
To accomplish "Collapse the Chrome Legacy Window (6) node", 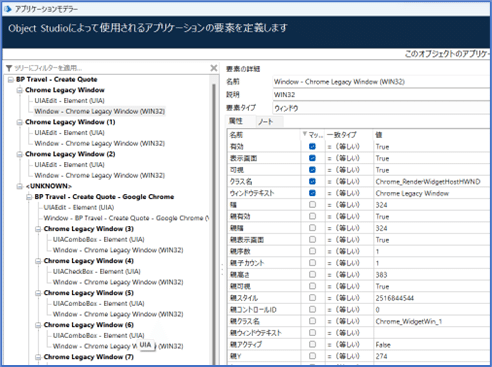I will point(39,325).
